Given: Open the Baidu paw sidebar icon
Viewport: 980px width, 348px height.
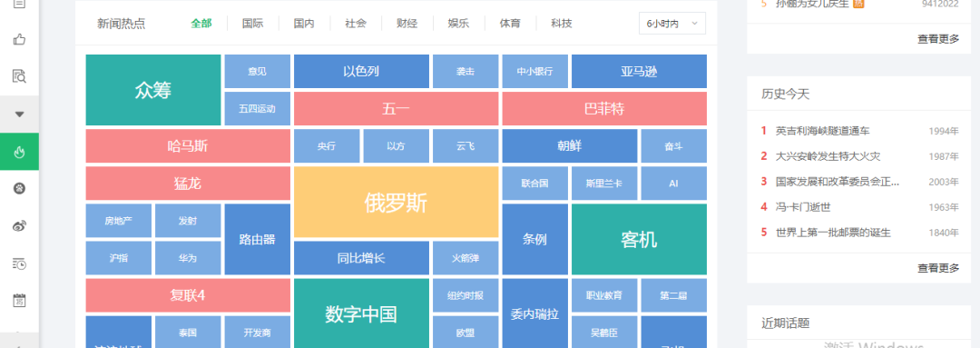Looking at the screenshot, I should click(x=19, y=188).
